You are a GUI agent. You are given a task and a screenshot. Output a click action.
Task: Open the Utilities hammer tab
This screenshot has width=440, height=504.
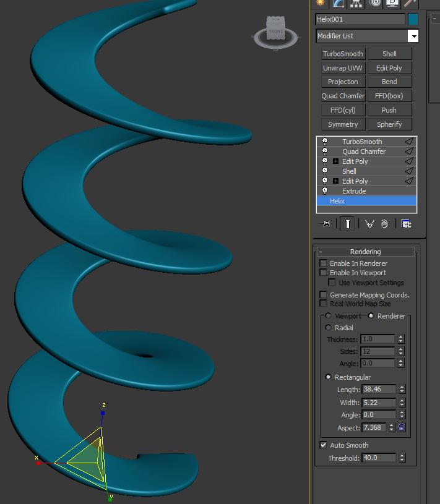click(x=410, y=3)
